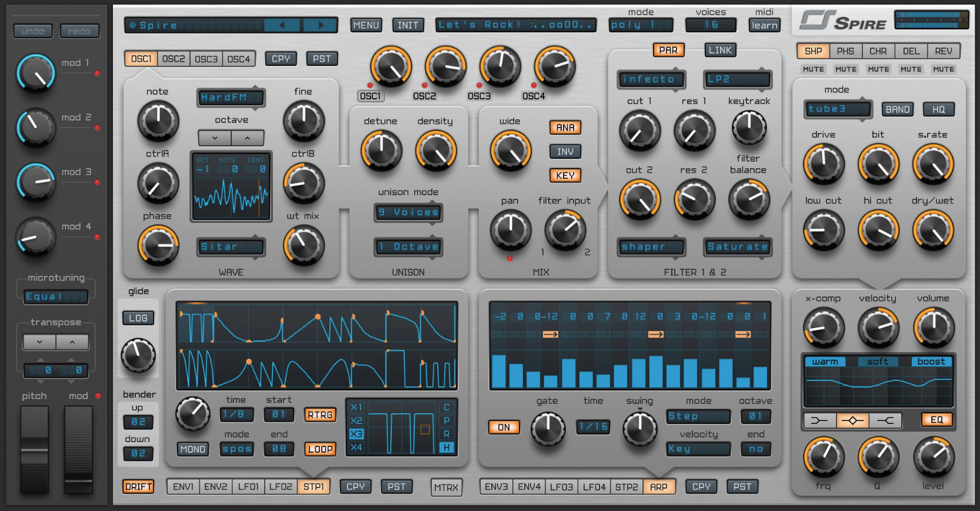This screenshot has width=980, height=511.
Task: Open the tube3 shaper mode dropdown
Action: pos(838,109)
